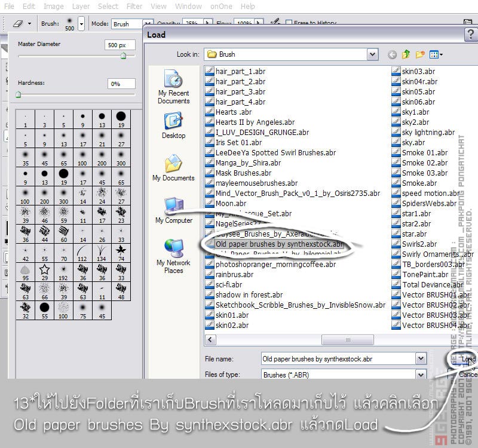Click the file icon beside Moon.abr
The width and height of the screenshot is (478, 448).
click(210, 203)
